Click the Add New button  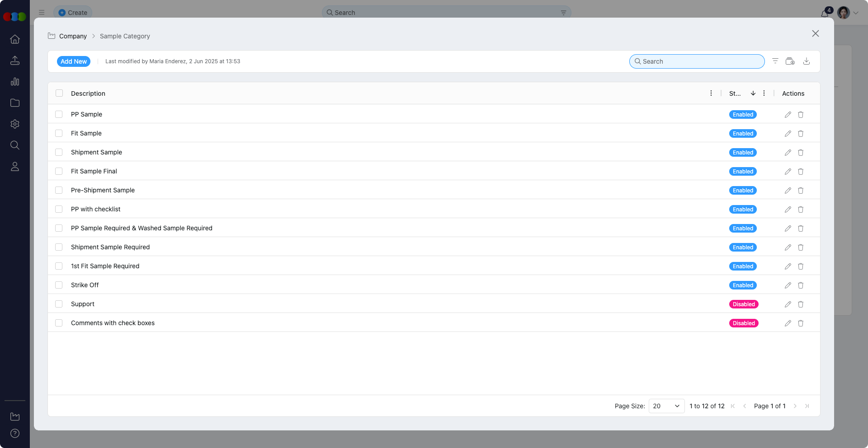pyautogui.click(x=74, y=61)
